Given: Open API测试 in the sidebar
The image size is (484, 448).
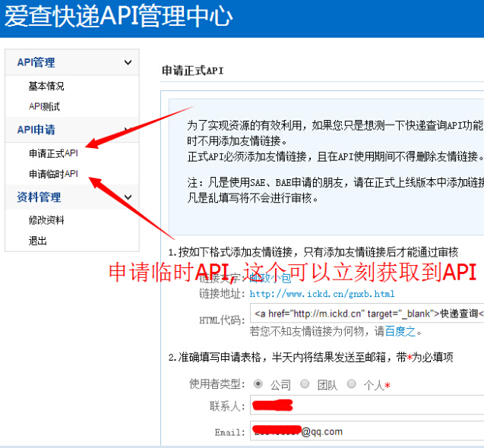Looking at the screenshot, I should [44, 106].
